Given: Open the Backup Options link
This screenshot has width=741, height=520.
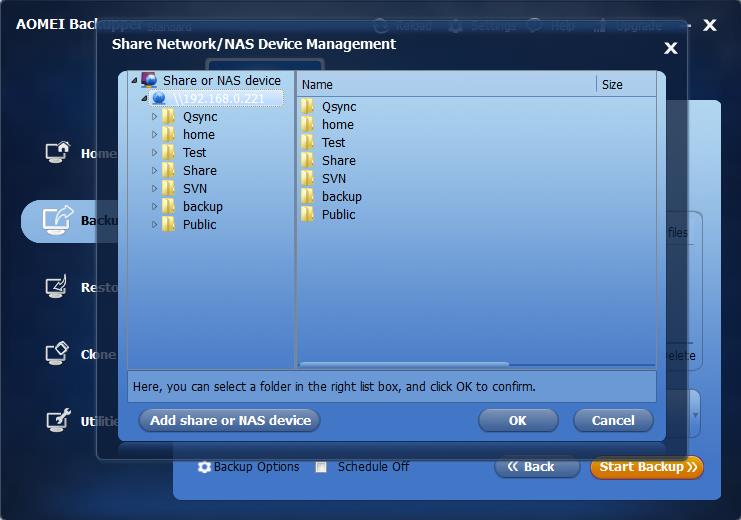Looking at the screenshot, I should pos(257,467).
